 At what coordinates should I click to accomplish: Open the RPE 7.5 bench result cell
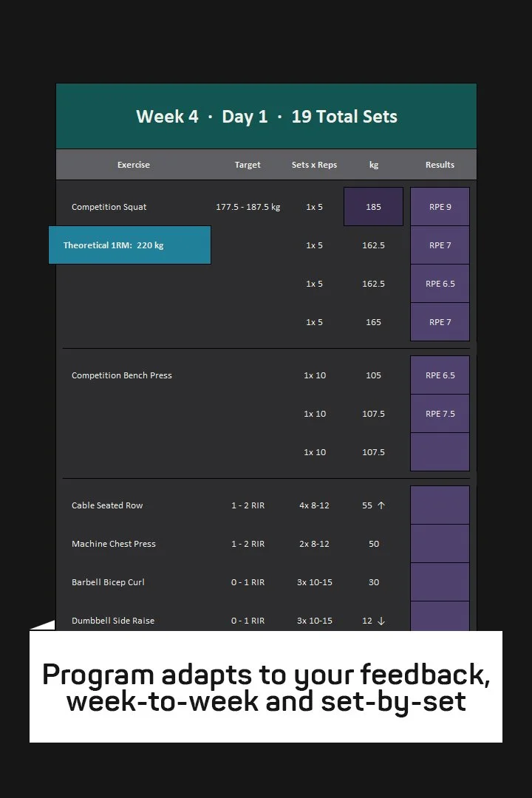point(440,414)
